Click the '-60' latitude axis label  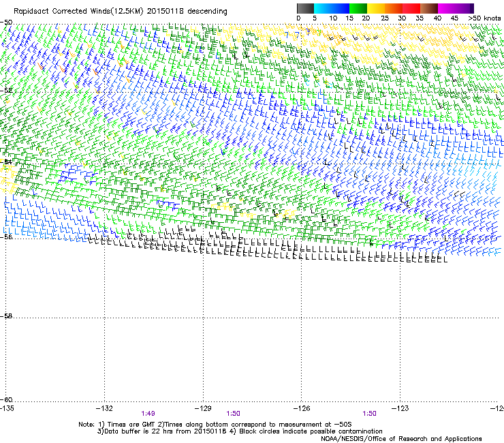(6, 399)
